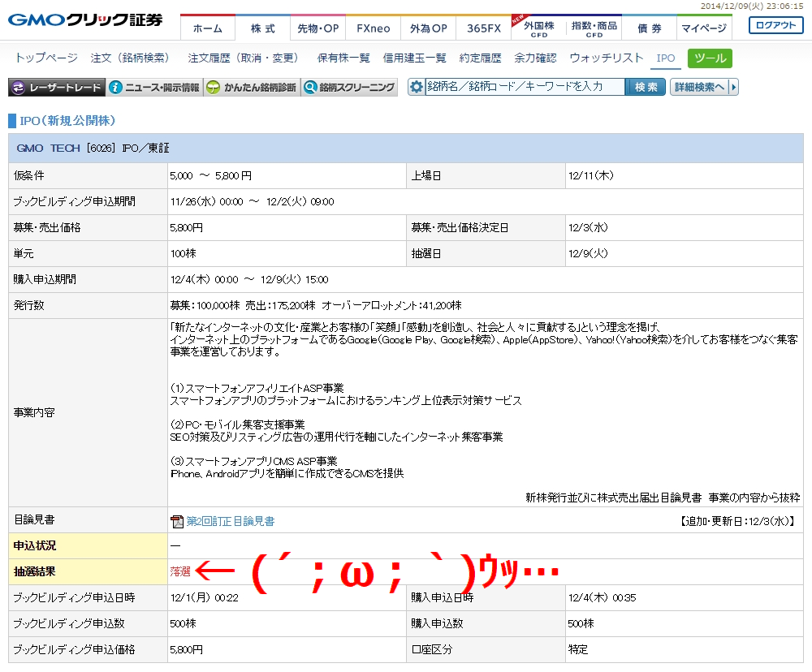Open レーザートレード tool
Viewport: 812px width, 672px height.
pos(57,88)
